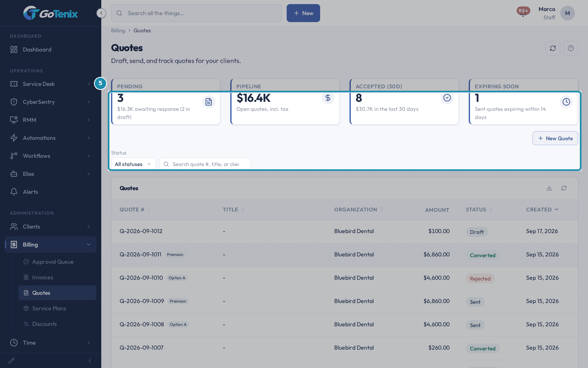The image size is (588, 368).
Task: Open quote Q-2026-09-1012
Action: [141, 231]
